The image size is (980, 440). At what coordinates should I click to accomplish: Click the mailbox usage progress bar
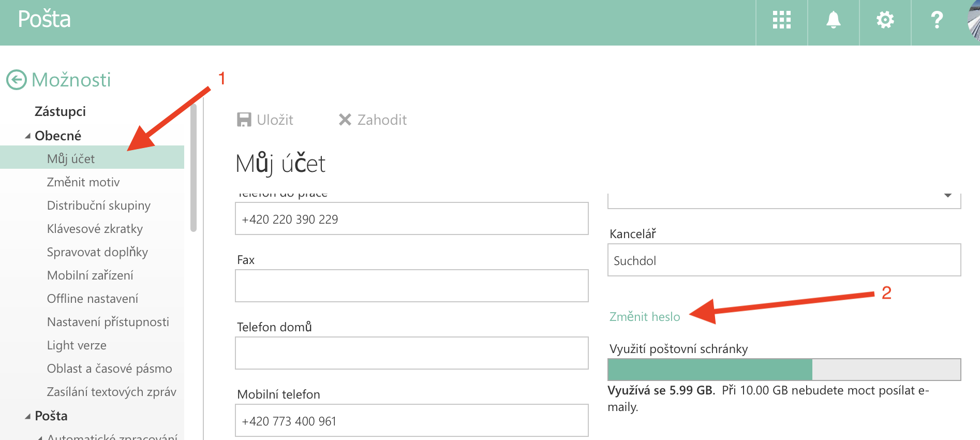(784, 370)
